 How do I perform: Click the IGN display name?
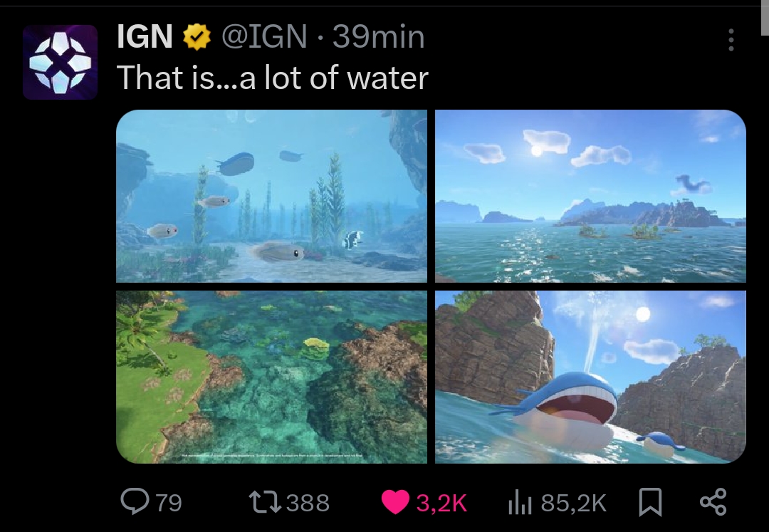(145, 37)
